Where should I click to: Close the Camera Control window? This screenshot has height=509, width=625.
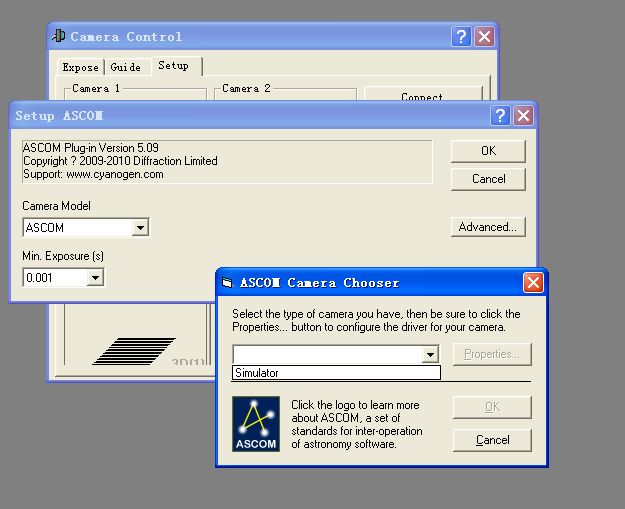(x=484, y=37)
